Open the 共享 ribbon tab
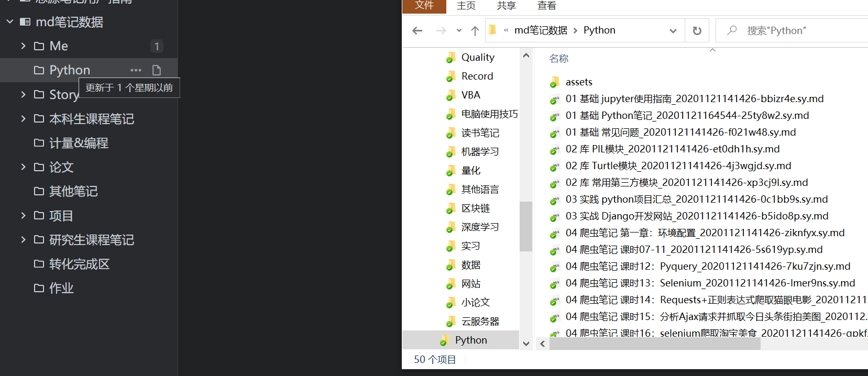Viewport: 868px width, 376px height. [507, 6]
